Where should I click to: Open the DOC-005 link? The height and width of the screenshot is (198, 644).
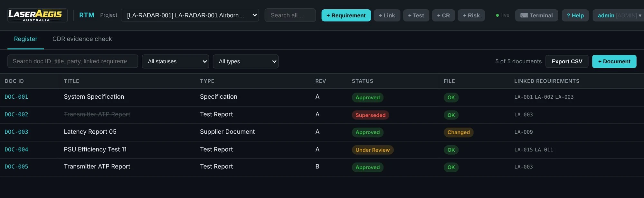click(16, 166)
